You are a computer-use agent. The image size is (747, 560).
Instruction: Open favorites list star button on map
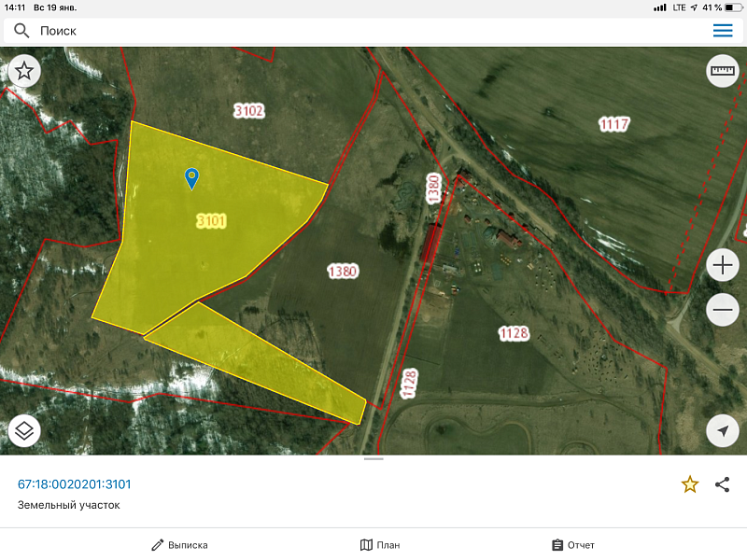[24, 71]
